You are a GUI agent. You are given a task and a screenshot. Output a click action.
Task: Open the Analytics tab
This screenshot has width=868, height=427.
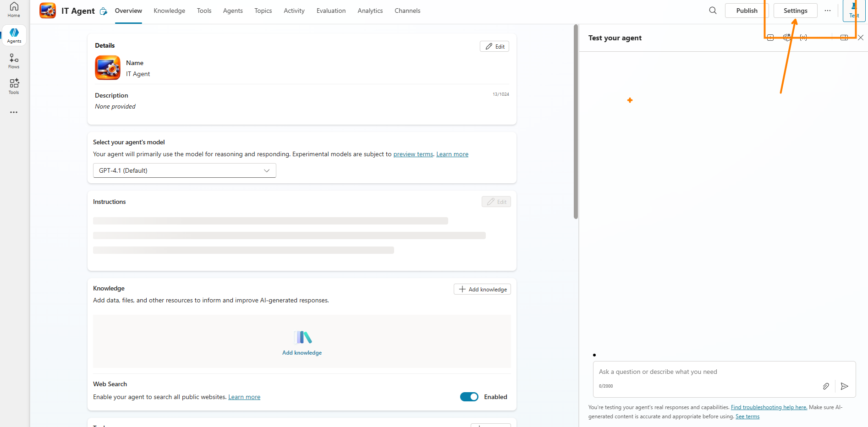(370, 11)
